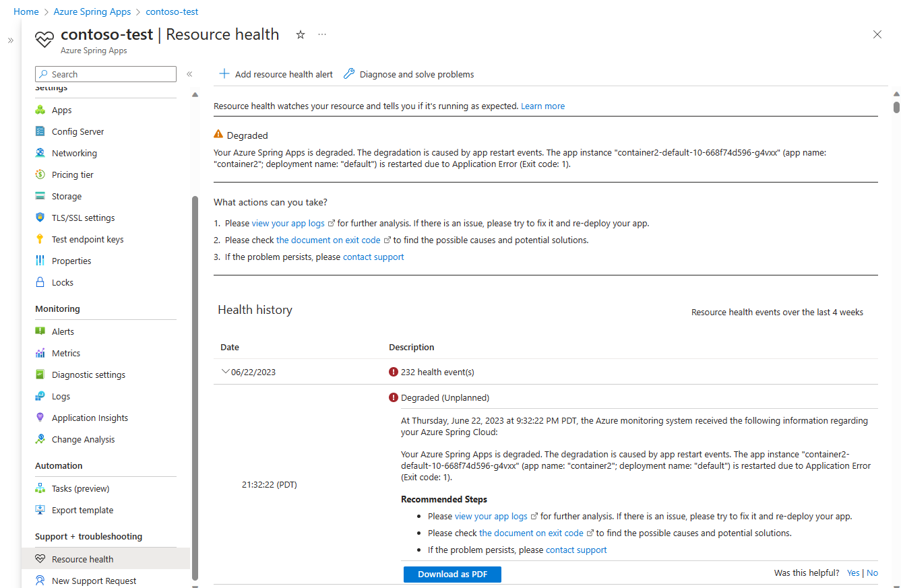This screenshot has width=901, height=588.
Task: Click the Logs icon
Action: click(x=40, y=396)
